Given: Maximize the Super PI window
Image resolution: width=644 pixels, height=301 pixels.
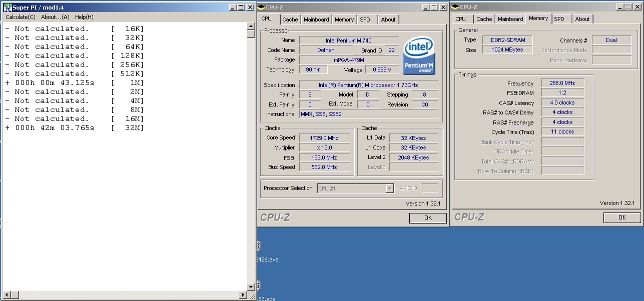Looking at the screenshot, I should [x=242, y=7].
